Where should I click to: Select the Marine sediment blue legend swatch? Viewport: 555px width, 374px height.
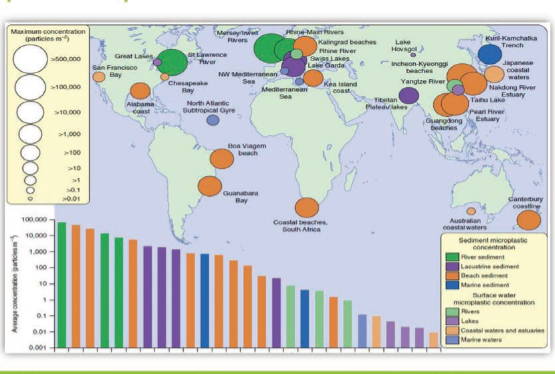452,285
